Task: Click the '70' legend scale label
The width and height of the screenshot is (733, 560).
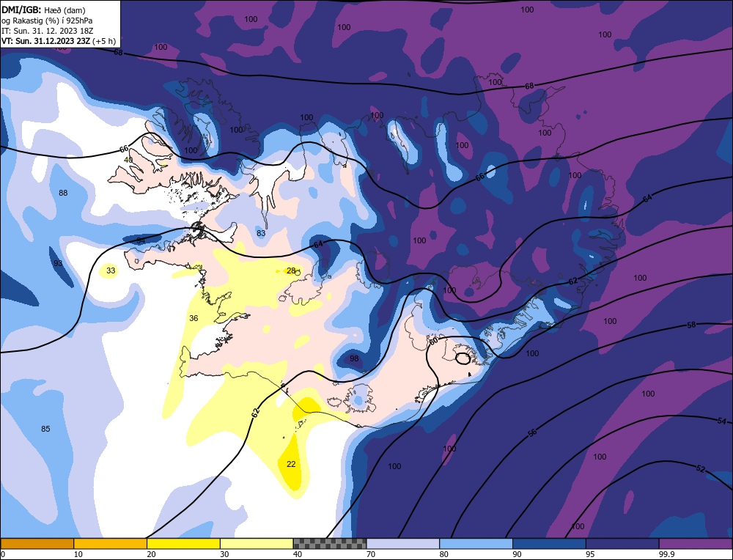Action: pos(371,554)
